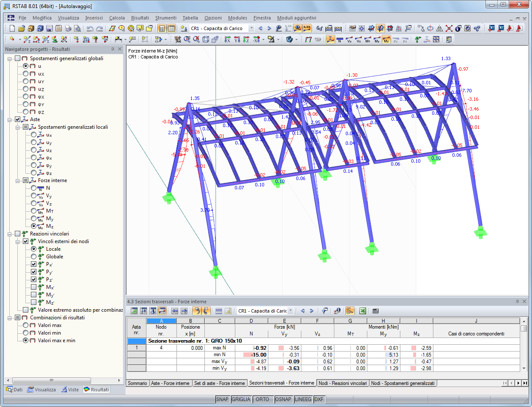Click the view in Y direction icon
This screenshot has height=407, width=532.
[237, 39]
